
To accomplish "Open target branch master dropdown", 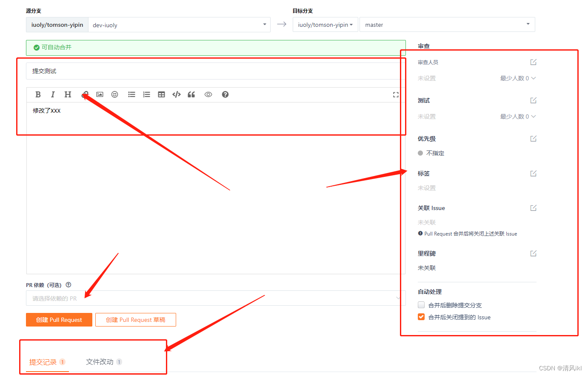I will click(x=447, y=25).
